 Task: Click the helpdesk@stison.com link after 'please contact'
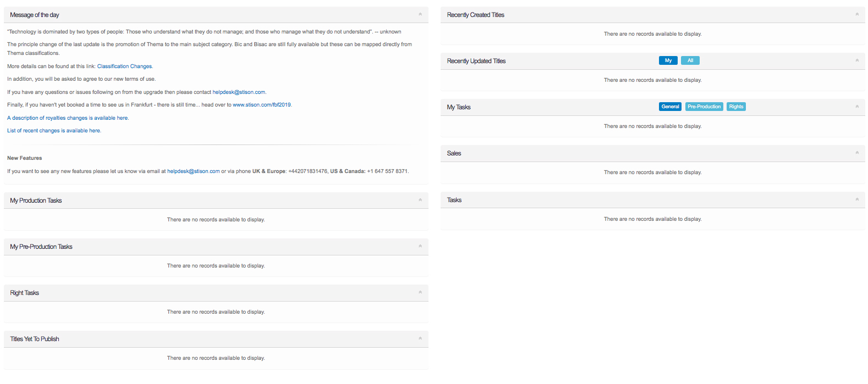239,92
